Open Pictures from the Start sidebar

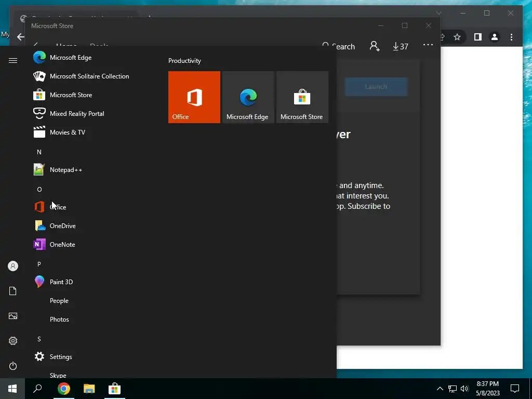(13, 316)
